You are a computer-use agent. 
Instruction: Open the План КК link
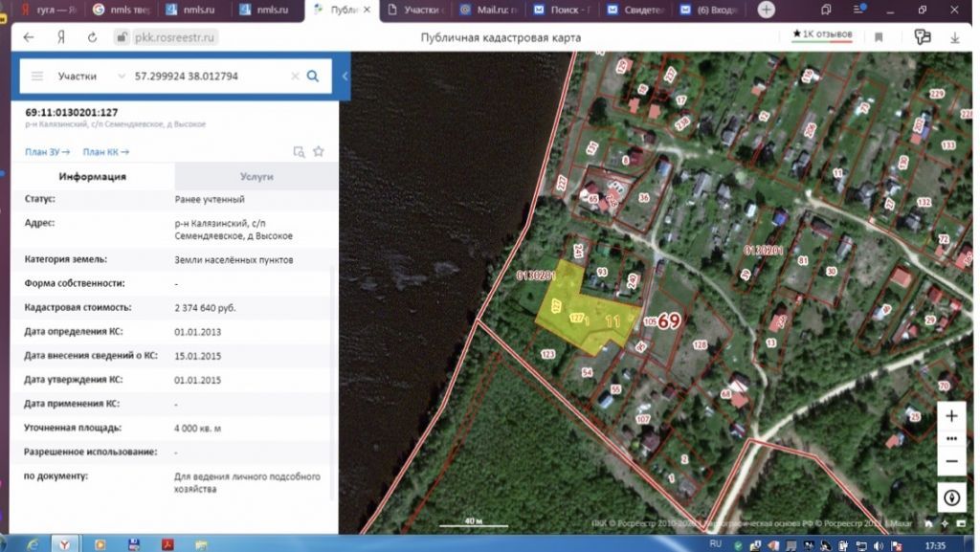point(105,151)
